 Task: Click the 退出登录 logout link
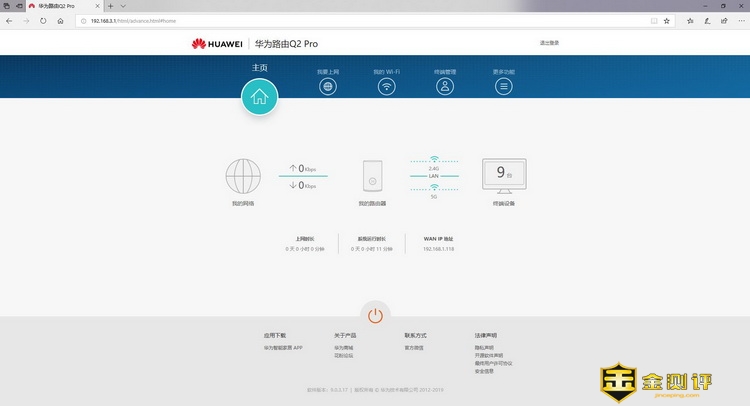tap(549, 43)
